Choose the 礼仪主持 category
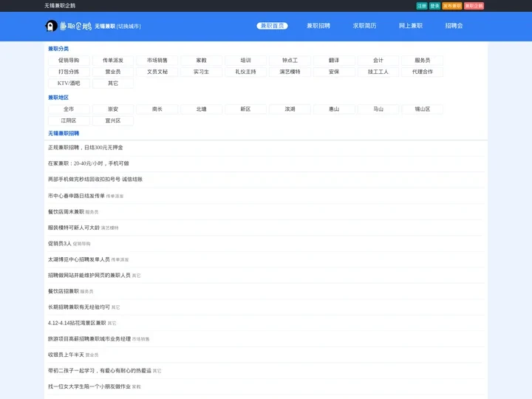 pyautogui.click(x=245, y=72)
